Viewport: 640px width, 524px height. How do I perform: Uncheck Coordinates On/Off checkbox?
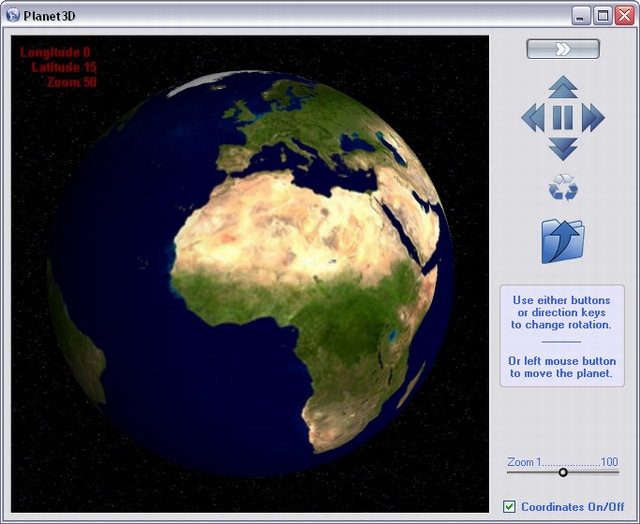click(x=509, y=506)
